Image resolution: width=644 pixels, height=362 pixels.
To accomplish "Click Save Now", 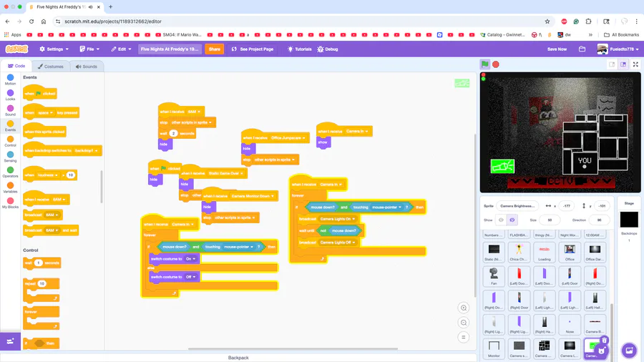I will point(557,49).
